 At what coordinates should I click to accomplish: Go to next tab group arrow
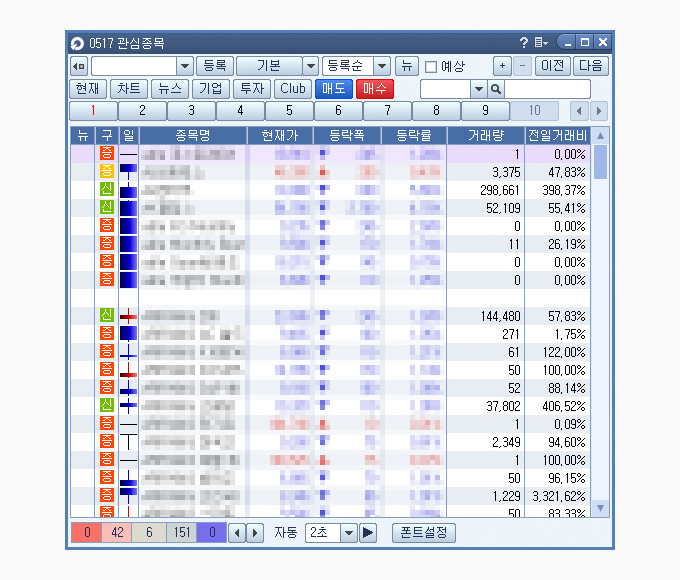599,111
